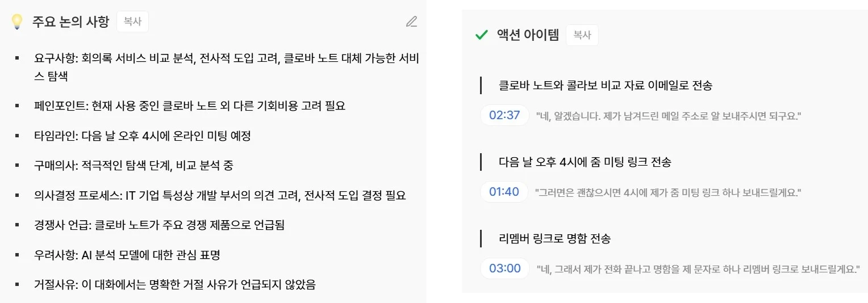Click the 타임라인 bullet item
868x303 pixels.
142,136
